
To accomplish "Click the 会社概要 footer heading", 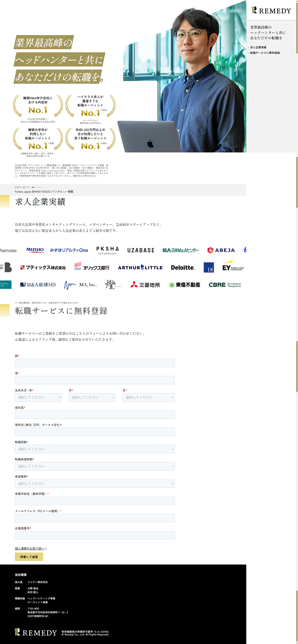I will point(21,575).
